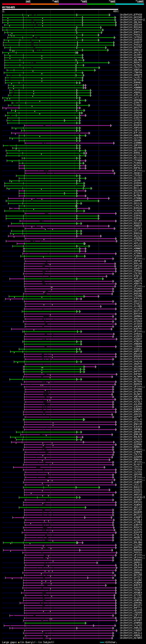Image resolution: width=146 pixels, height=644 pixels.
Task: Click the 480 query length marker
Action: [115, 11]
